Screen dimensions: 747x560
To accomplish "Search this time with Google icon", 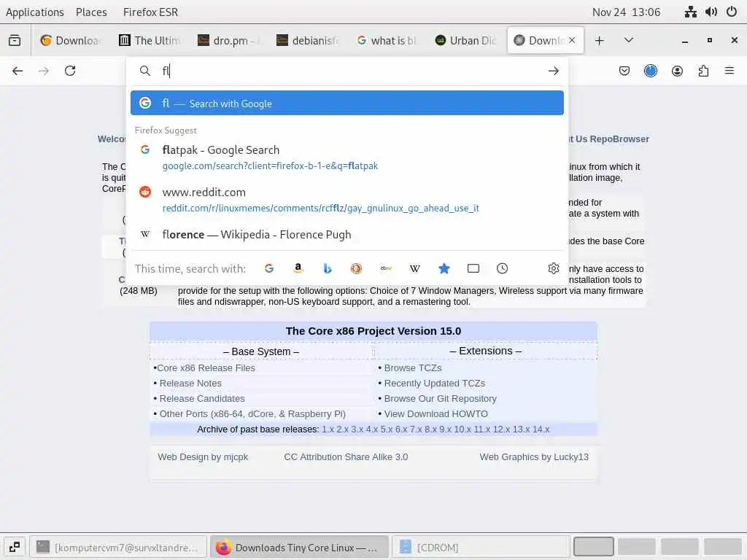I will (x=269, y=268).
